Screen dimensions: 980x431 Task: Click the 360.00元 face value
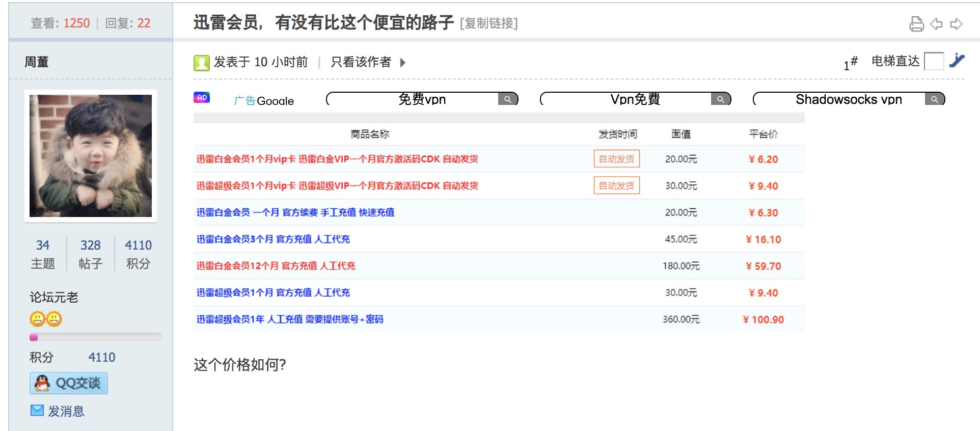pyautogui.click(x=681, y=319)
